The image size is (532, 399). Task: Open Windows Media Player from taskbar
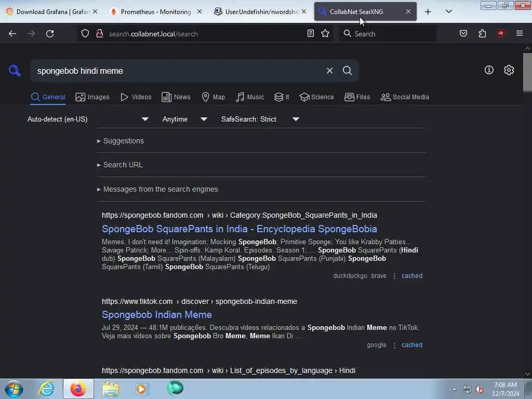coord(142,389)
